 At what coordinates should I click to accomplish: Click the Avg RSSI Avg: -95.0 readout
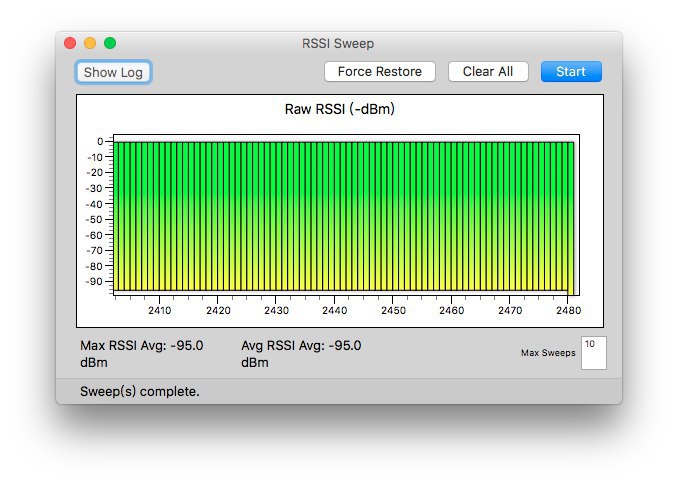(x=301, y=354)
